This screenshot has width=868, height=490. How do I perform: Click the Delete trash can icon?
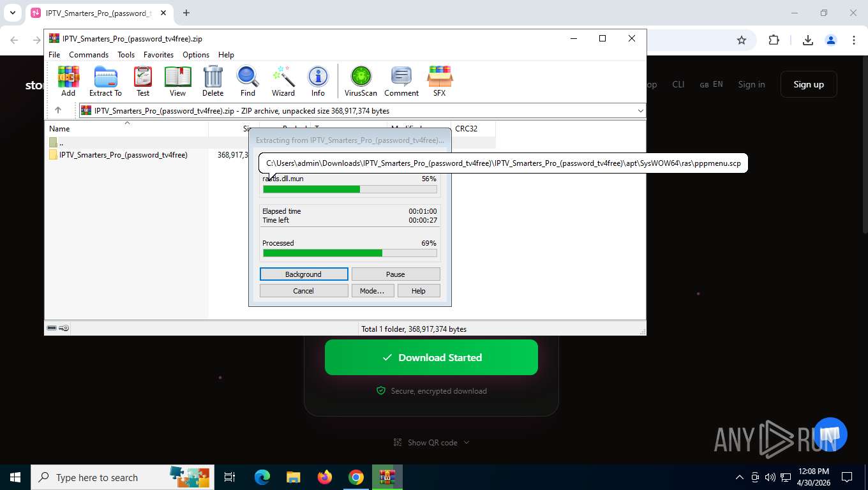(x=213, y=81)
